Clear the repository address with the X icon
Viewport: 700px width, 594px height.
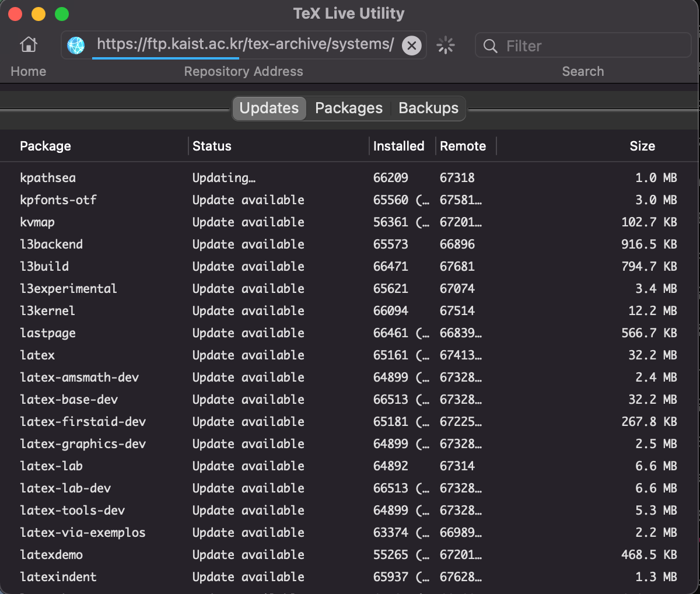coord(412,46)
